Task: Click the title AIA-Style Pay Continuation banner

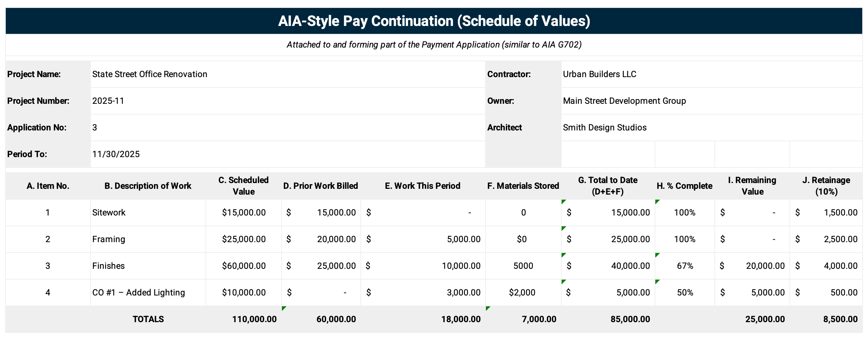Action: (x=434, y=22)
